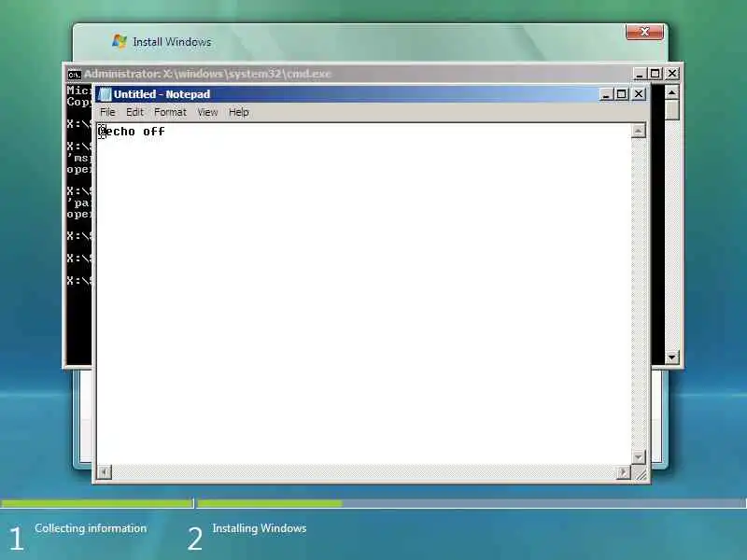
Task: Click cmd window scrollbar up arrow
Action: (671, 92)
